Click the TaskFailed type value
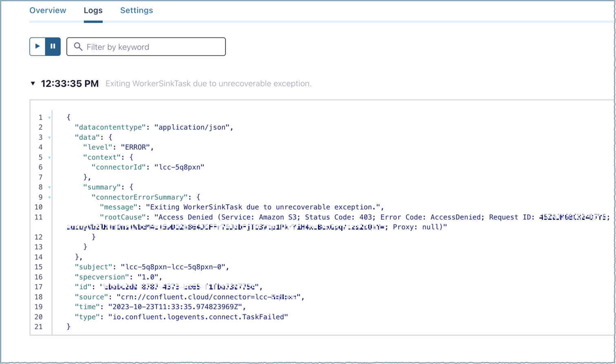Viewport: 616px width, 364px height. [x=198, y=317]
